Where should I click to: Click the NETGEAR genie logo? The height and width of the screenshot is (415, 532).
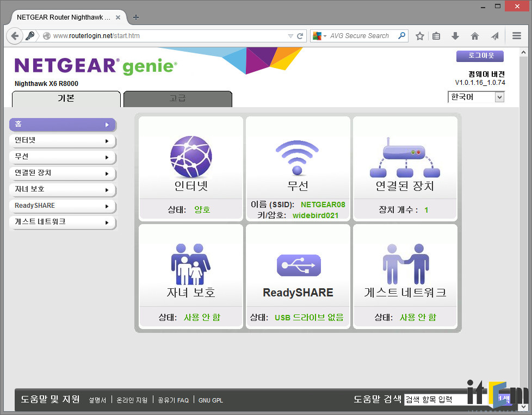tap(96, 66)
